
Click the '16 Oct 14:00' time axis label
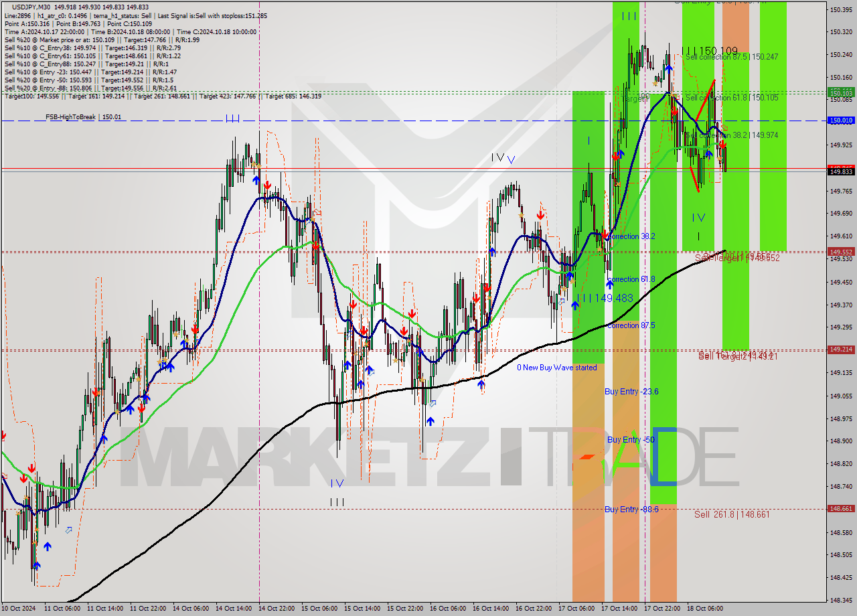tap(490, 609)
